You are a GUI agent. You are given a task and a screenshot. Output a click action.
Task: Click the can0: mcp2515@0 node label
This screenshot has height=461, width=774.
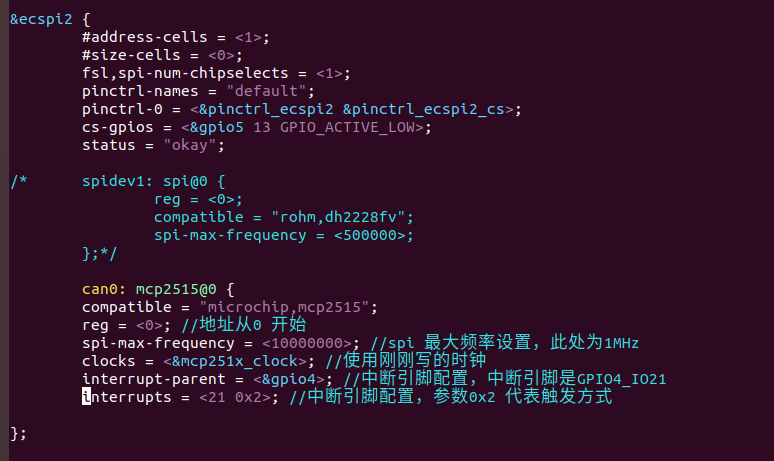point(158,290)
